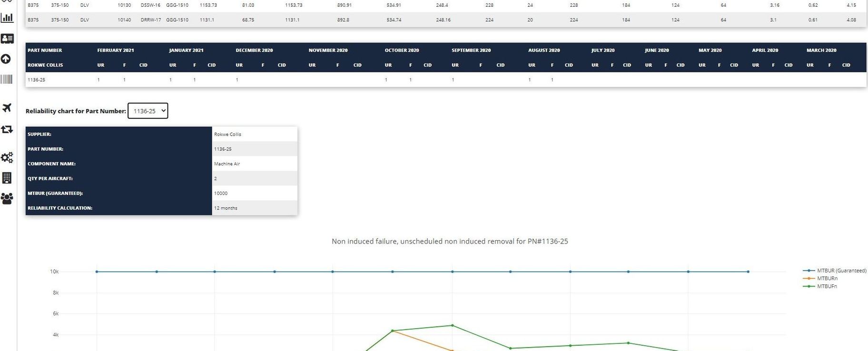Click the 890.91 cell in top table

(x=344, y=5)
